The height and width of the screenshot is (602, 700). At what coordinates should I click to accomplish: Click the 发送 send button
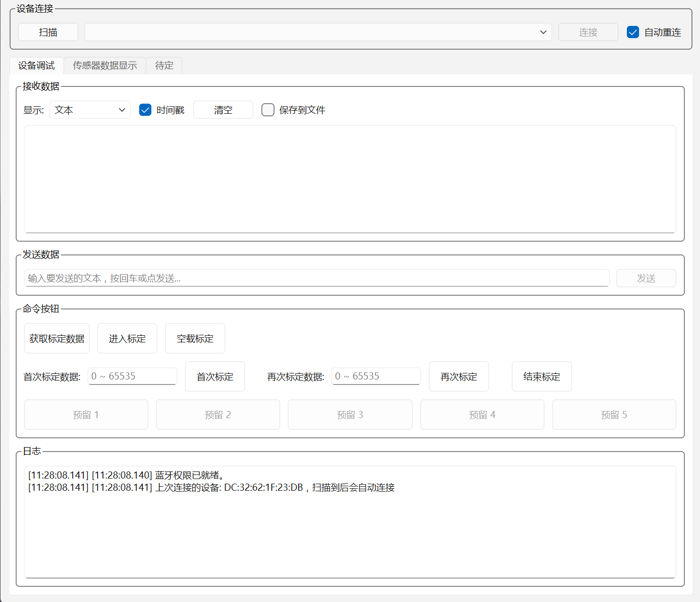[x=646, y=278]
